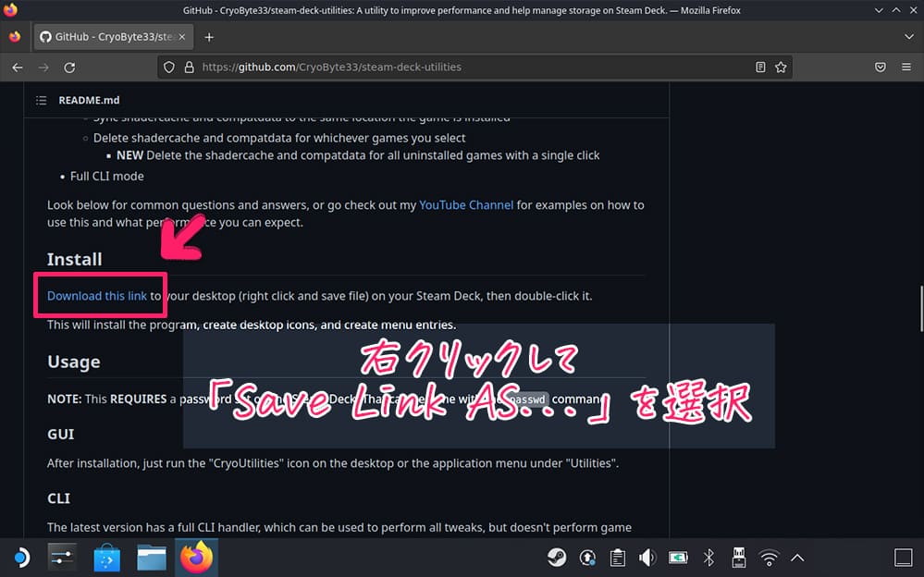Close the GitHub CryoByte33 tab
924x577 pixels.
(x=182, y=37)
